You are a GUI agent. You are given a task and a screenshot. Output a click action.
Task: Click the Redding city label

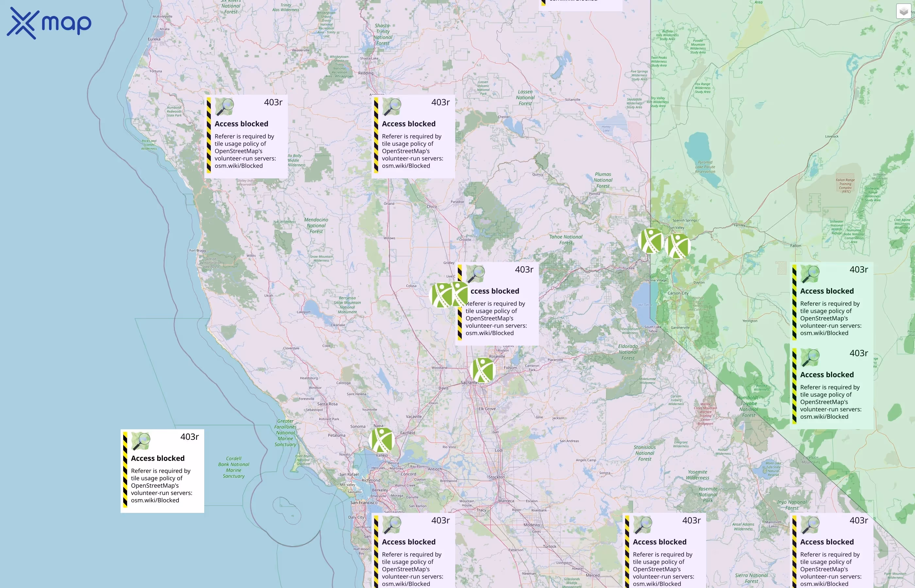pyautogui.click(x=365, y=73)
